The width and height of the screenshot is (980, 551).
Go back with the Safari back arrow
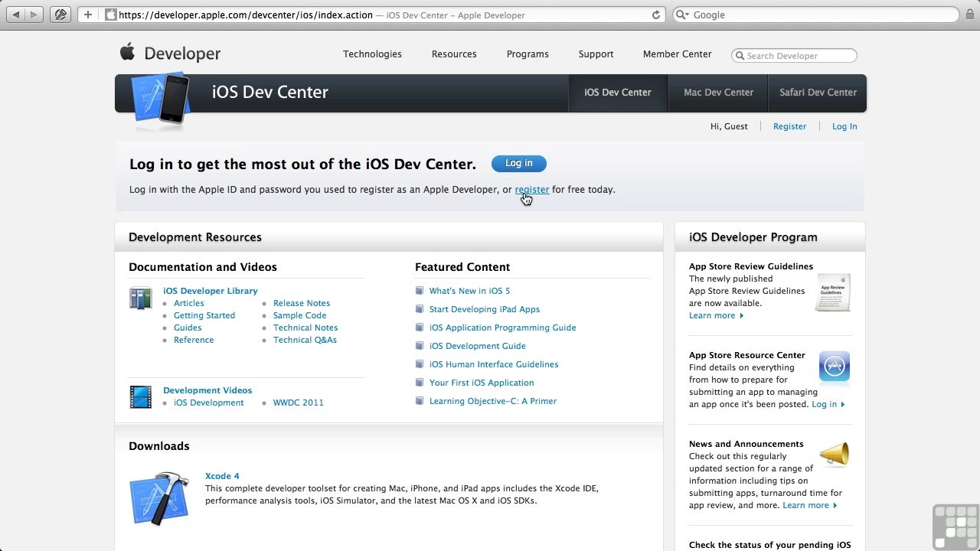(16, 15)
